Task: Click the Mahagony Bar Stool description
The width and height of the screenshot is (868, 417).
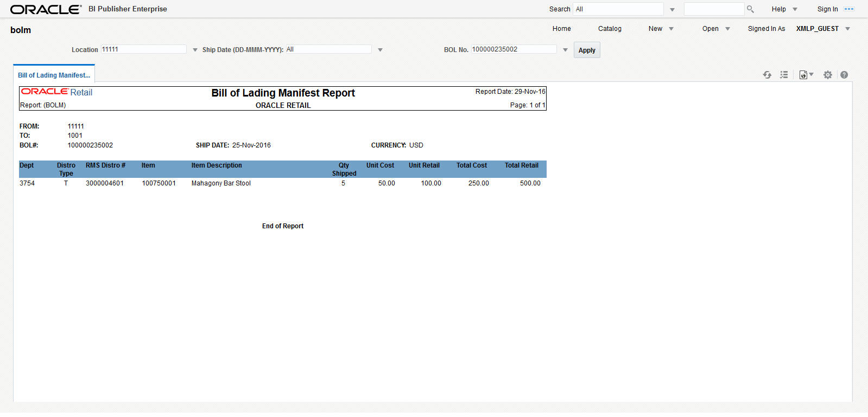Action: (221, 183)
